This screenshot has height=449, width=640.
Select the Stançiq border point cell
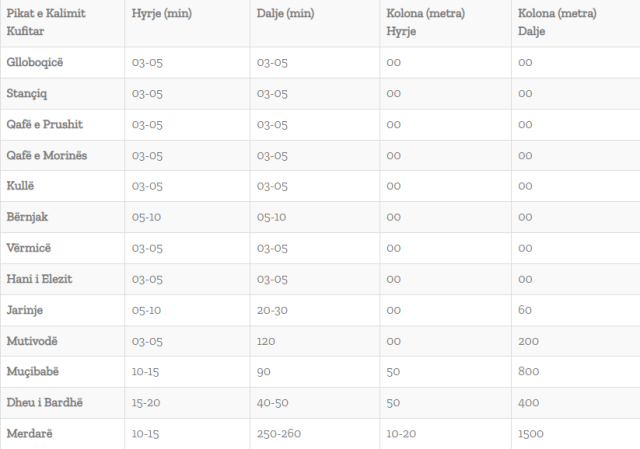point(27,93)
